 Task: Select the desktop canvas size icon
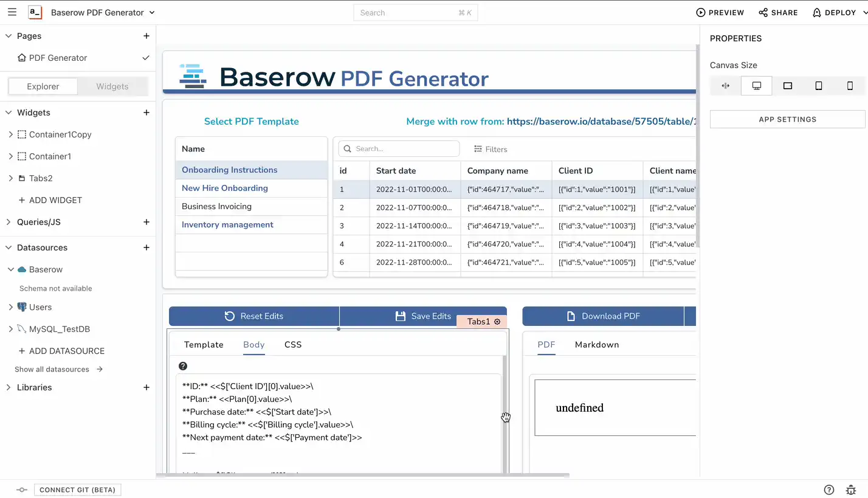(x=756, y=85)
